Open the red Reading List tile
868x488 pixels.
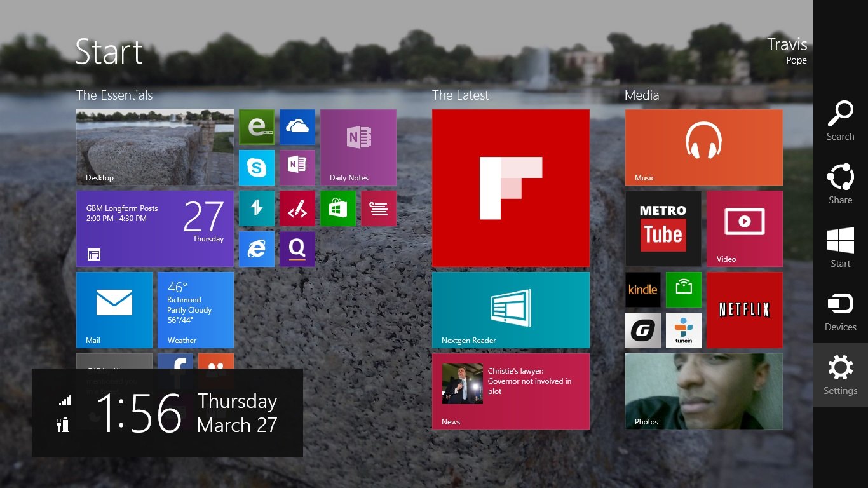[x=379, y=208]
